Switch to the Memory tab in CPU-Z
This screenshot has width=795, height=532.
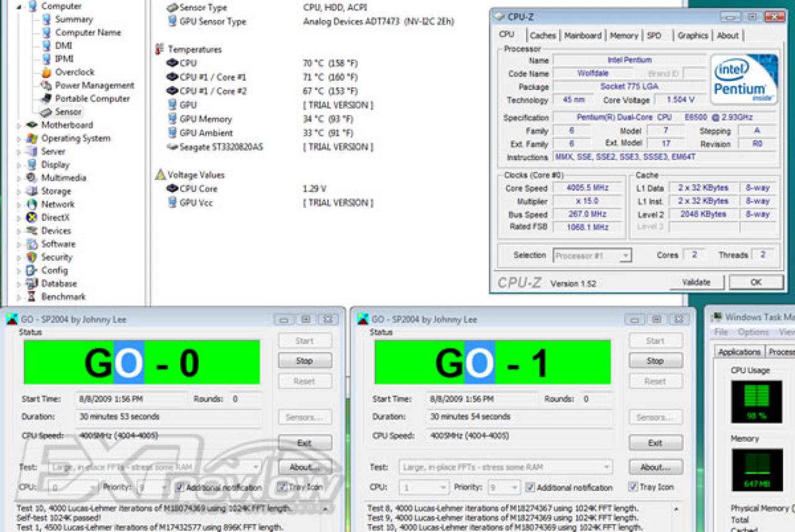point(624,35)
